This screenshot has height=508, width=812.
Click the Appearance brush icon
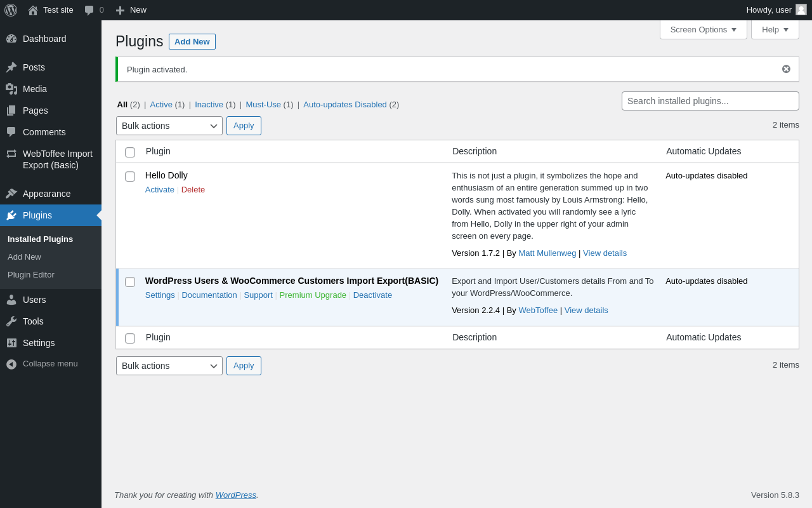11,194
